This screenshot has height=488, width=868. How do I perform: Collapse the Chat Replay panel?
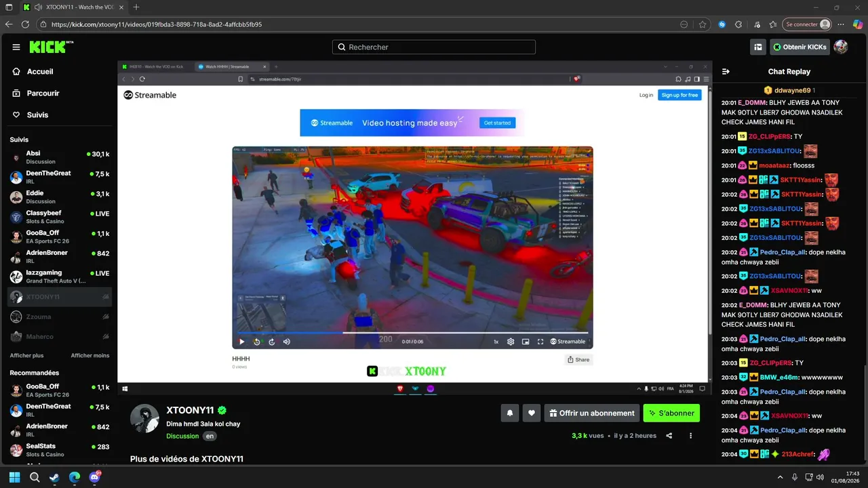tap(726, 71)
